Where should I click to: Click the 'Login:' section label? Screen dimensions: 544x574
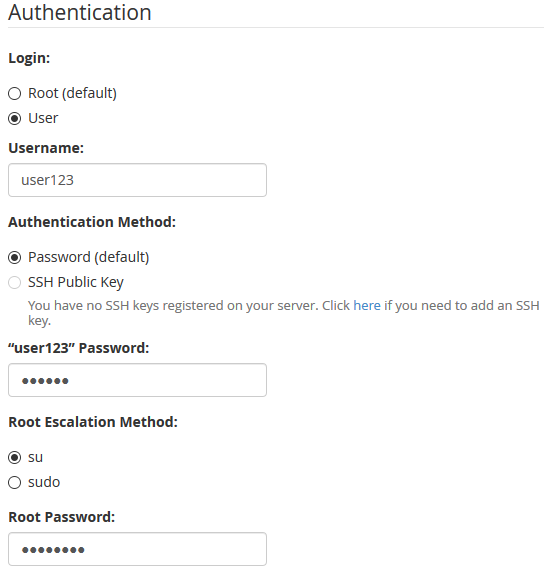click(x=29, y=58)
